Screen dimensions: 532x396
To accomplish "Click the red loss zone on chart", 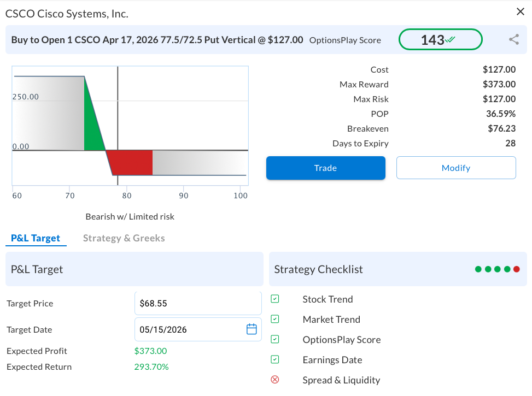I will point(132,163).
